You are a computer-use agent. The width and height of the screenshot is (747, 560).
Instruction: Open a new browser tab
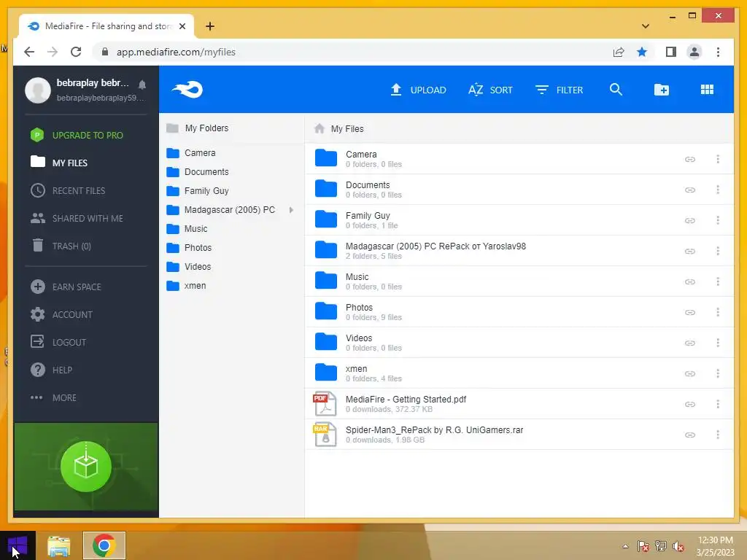point(209,26)
